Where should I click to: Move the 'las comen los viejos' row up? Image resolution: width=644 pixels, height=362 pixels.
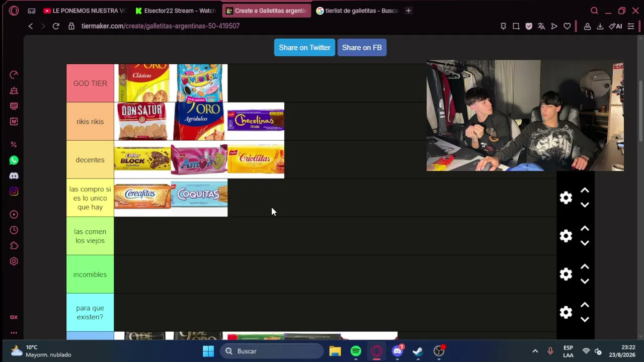585,229
